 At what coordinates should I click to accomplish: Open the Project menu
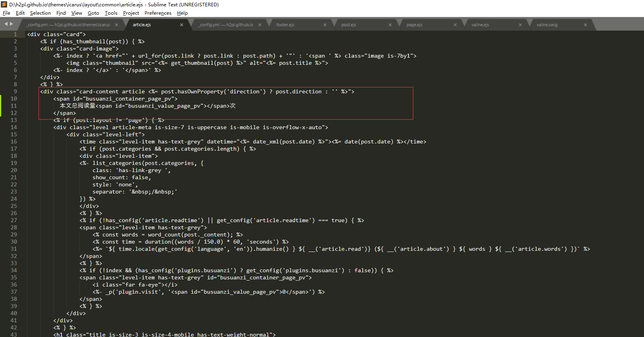point(131,13)
